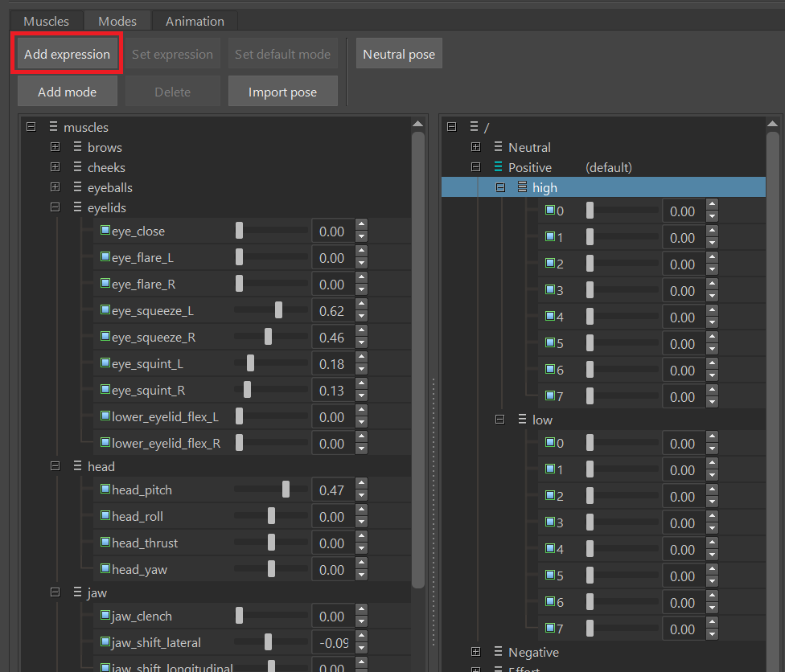
Task: Expand the Negative group
Action: (475, 652)
